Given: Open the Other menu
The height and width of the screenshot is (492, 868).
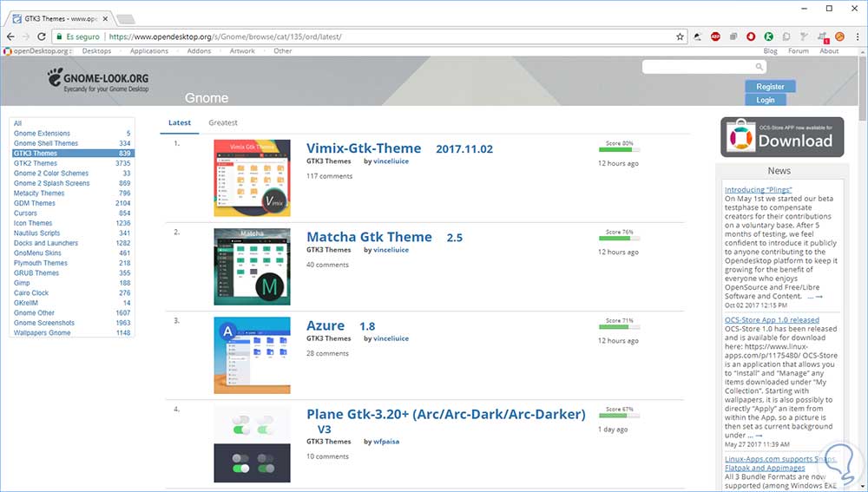Looking at the screenshot, I should pos(282,51).
